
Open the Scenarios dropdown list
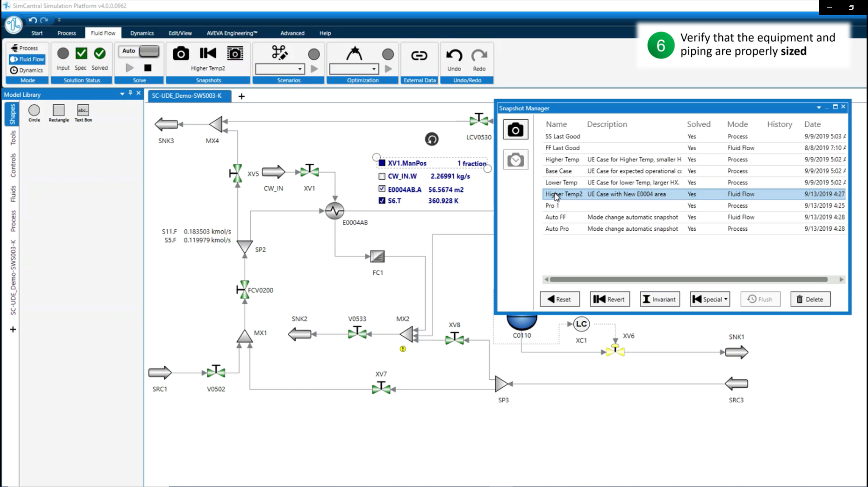[299, 69]
